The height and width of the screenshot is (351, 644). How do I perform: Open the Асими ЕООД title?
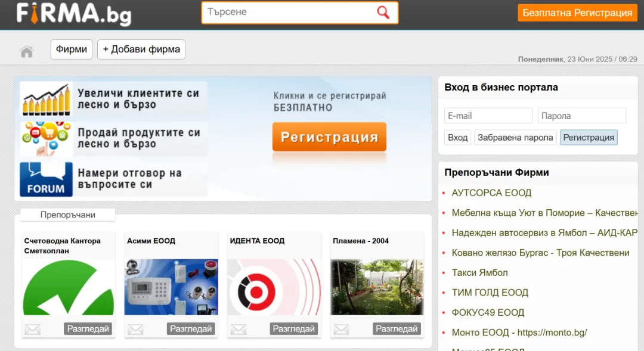coord(151,241)
